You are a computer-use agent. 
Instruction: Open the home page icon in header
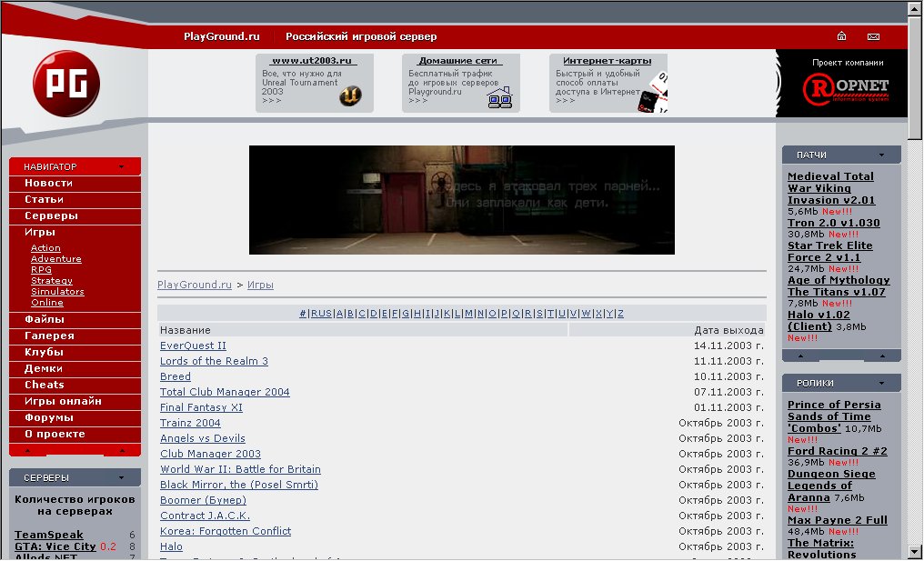point(841,36)
